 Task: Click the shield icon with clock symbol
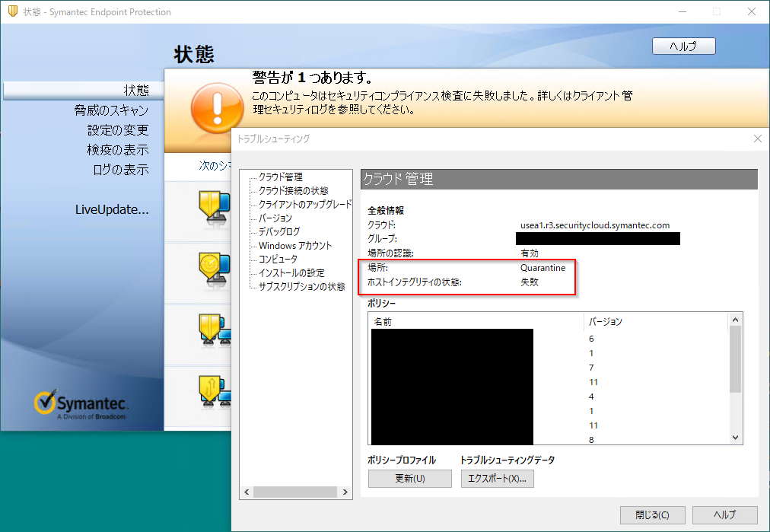coord(215,270)
